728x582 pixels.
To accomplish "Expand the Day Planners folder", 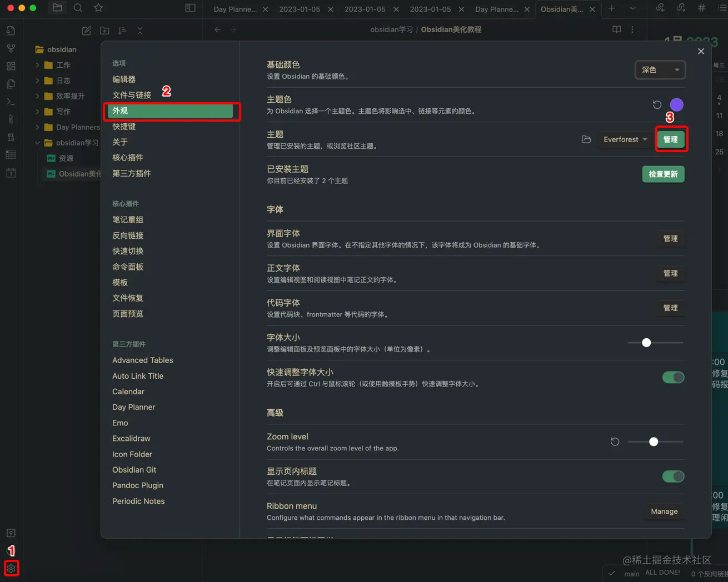I will pyautogui.click(x=37, y=127).
